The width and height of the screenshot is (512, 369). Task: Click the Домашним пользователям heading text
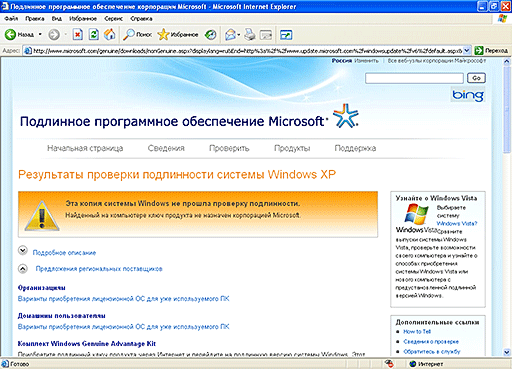[x=62, y=316]
